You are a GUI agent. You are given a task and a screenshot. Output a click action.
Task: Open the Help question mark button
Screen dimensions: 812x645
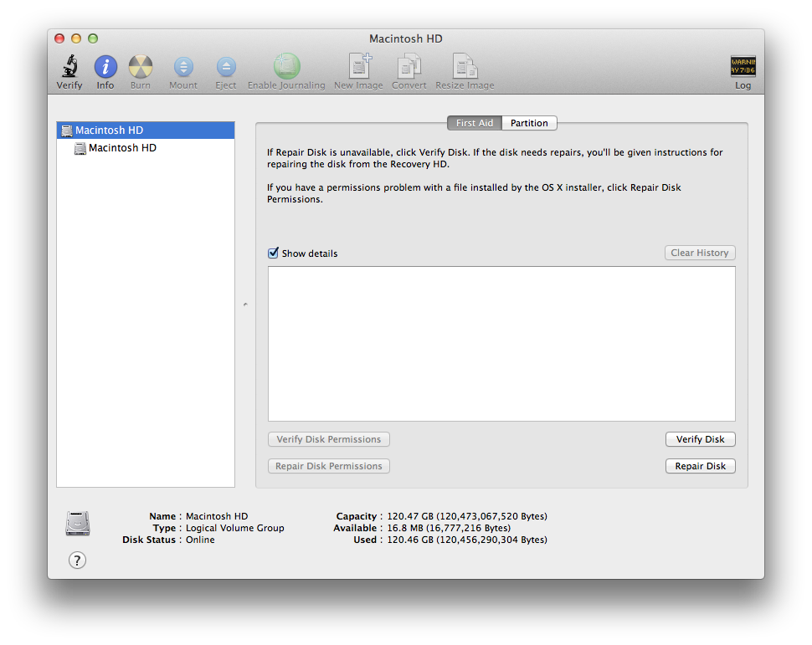tap(77, 561)
